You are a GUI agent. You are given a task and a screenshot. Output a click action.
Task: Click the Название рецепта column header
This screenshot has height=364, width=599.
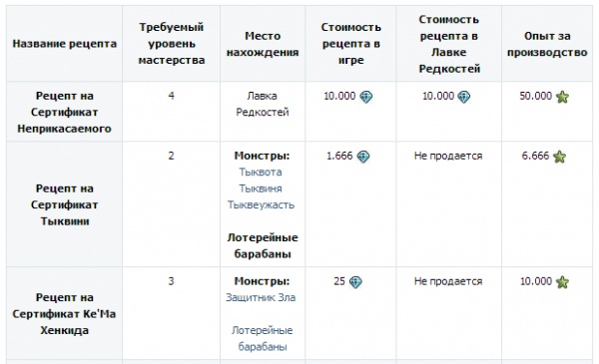65,44
